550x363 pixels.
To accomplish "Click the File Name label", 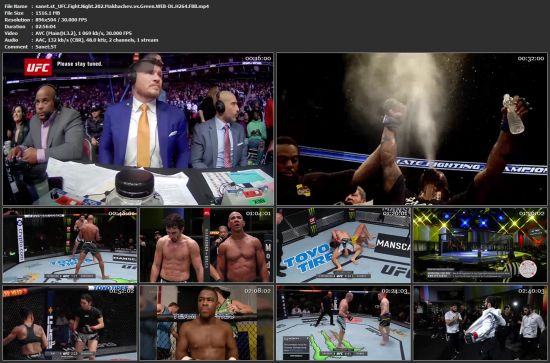I will tap(16, 6).
